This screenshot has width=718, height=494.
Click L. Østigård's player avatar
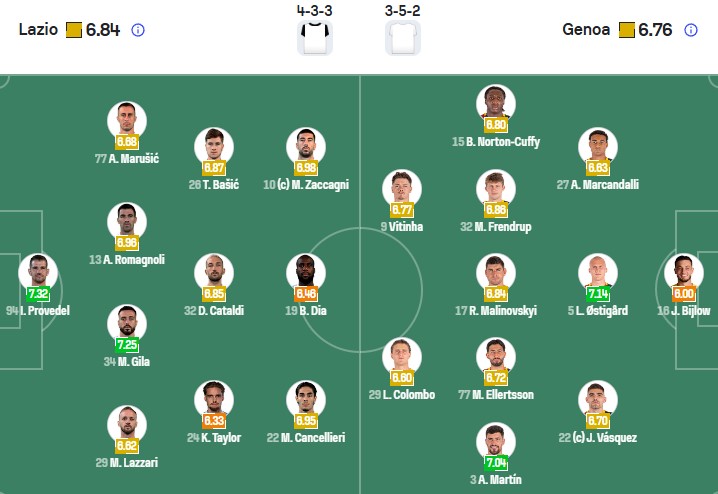point(598,273)
